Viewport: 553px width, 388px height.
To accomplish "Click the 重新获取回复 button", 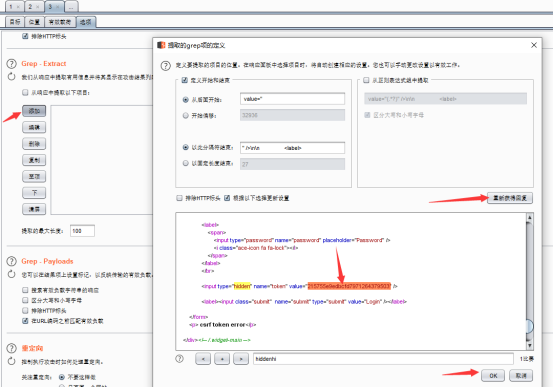I will coord(510,198).
